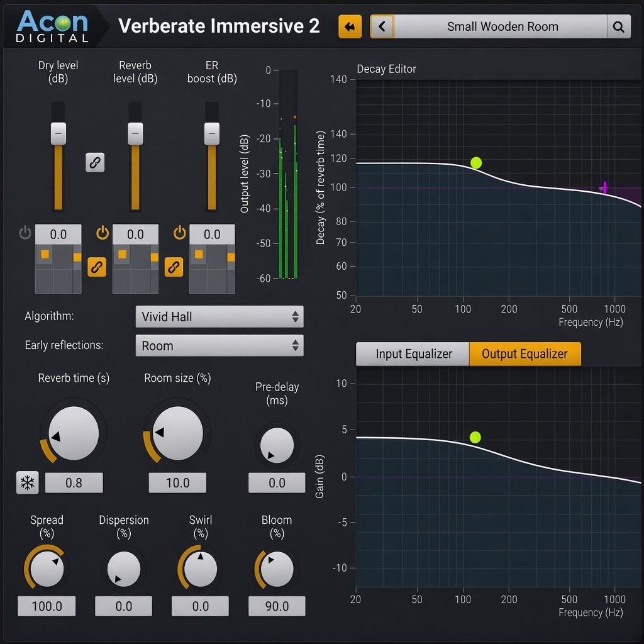Click the ER boost fader handle
The height and width of the screenshot is (644, 644).
click(212, 133)
